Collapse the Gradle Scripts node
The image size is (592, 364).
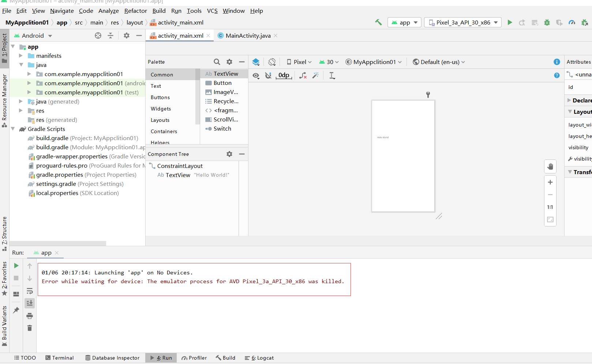point(13,129)
